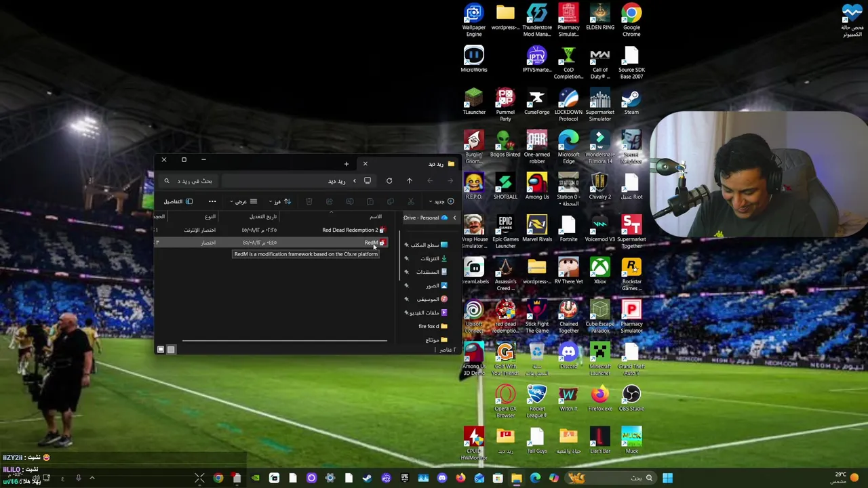The width and height of the screenshot is (868, 488).
Task: Go up one folder level in Explorer
Action: coord(410,181)
